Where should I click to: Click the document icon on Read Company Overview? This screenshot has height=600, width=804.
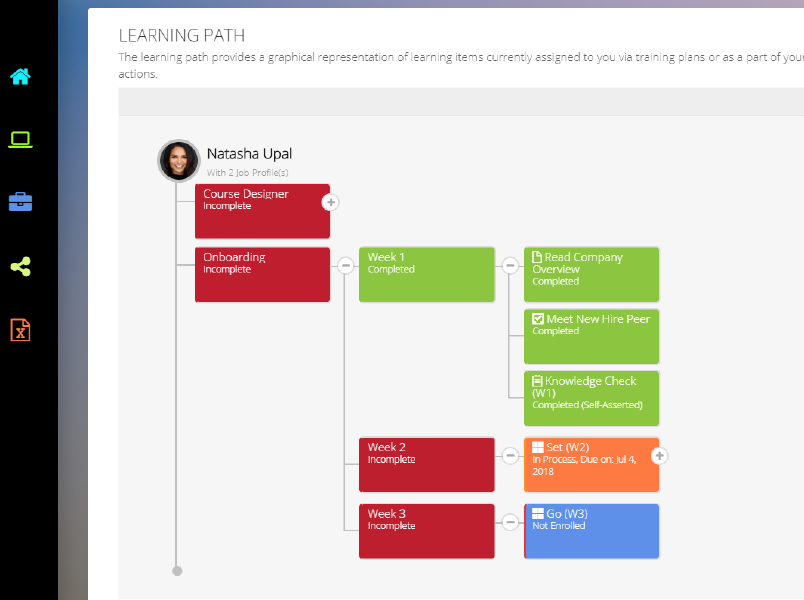537,258
